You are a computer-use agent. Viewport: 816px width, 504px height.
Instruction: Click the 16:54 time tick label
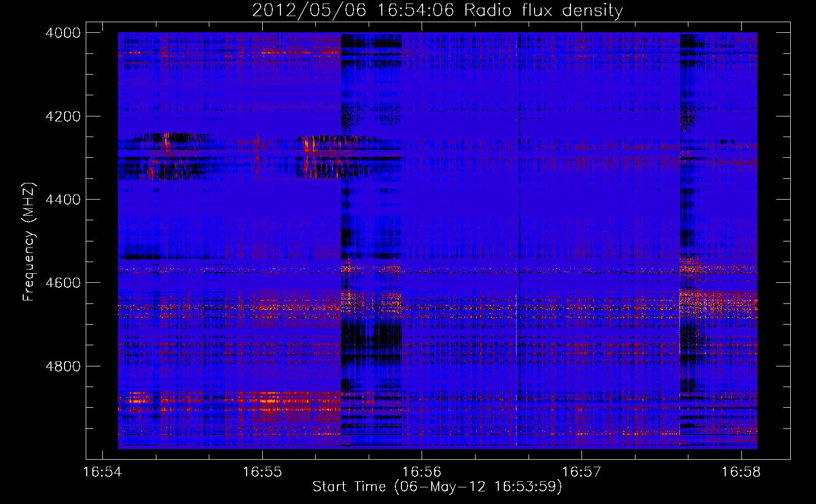[102, 472]
